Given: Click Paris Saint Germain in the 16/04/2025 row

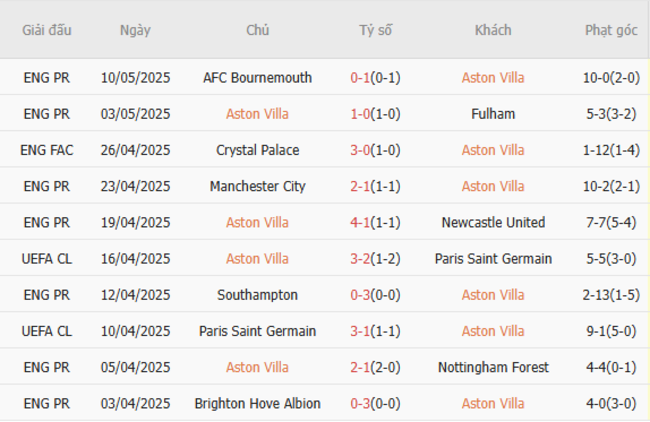Looking at the screenshot, I should (493, 259).
